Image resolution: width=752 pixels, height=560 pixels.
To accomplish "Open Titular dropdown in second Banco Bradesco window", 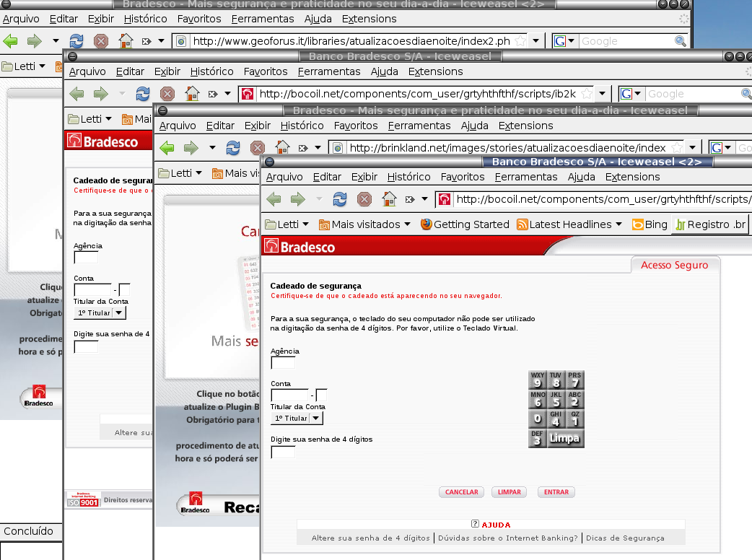I will point(119,312).
